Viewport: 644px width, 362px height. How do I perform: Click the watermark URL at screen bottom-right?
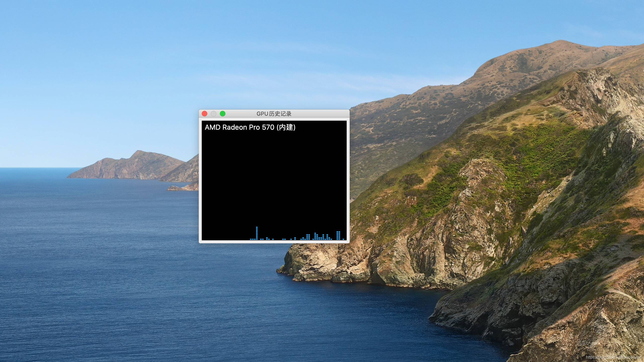613,357
